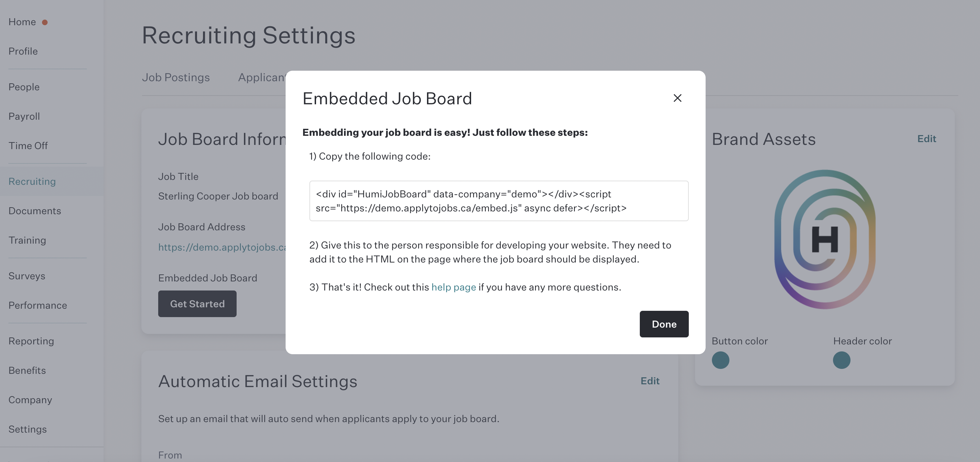Open the Job Board Address link
This screenshot has height=462, width=980.
pos(222,247)
